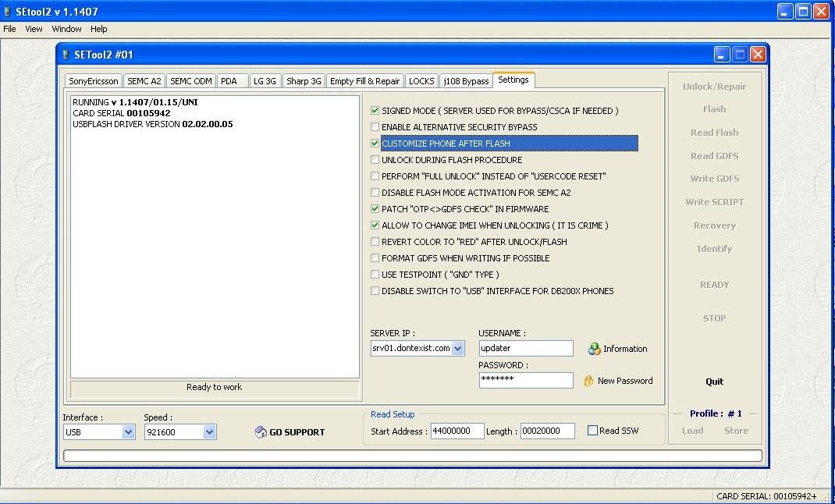This screenshot has height=504, width=835.
Task: Switch to the SEMC A2 tab
Action: click(x=144, y=81)
